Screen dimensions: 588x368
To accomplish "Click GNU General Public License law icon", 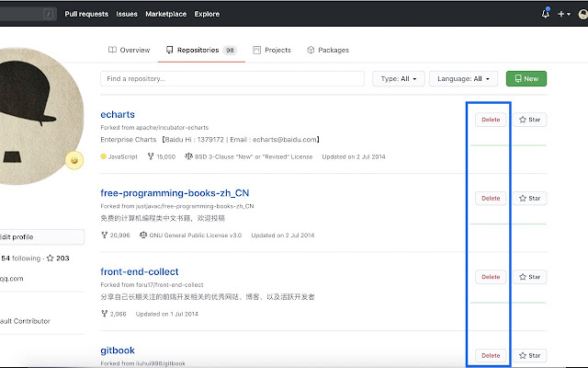I will coord(143,236).
